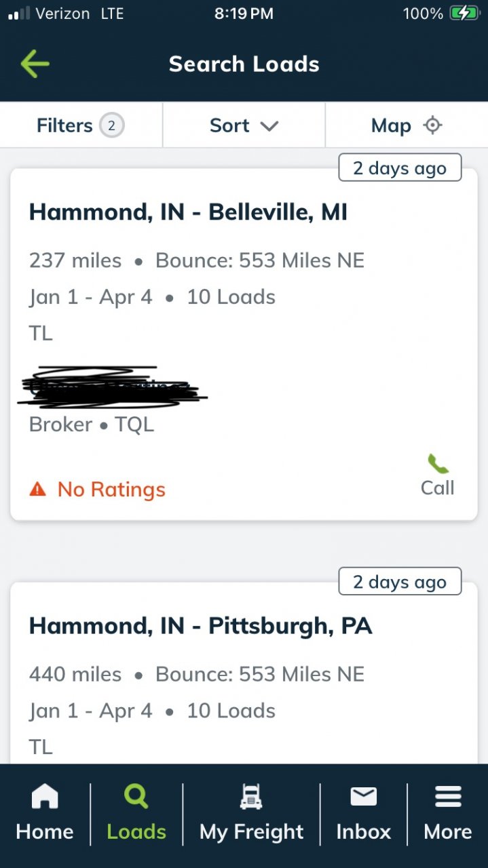The height and width of the screenshot is (868, 488).
Task: Tap the battery indicator in status bar
Action: 465,13
